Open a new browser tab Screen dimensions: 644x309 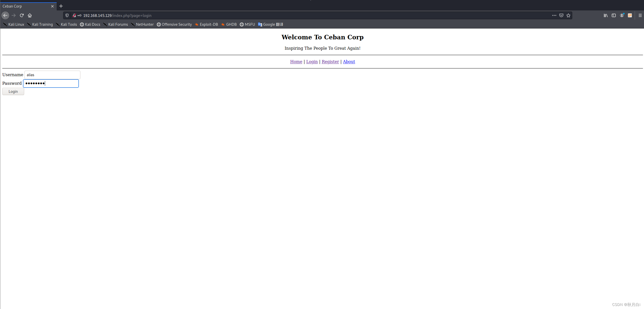tap(61, 6)
